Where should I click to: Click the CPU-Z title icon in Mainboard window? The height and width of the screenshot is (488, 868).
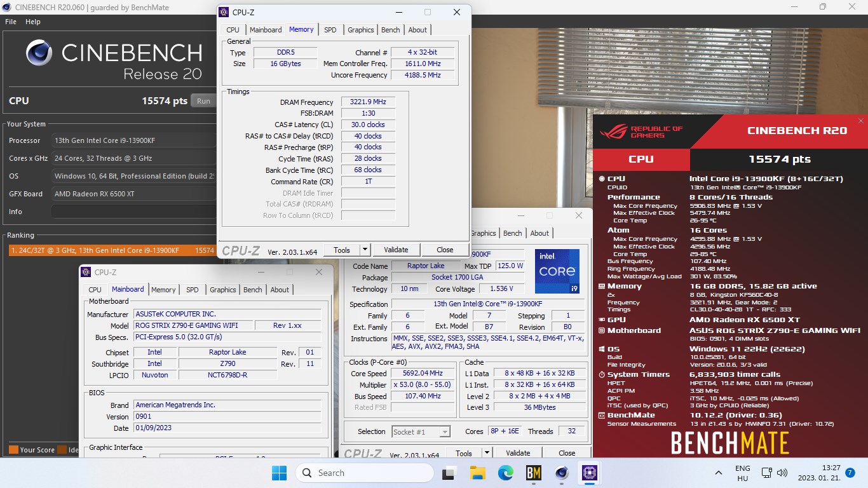(86, 272)
